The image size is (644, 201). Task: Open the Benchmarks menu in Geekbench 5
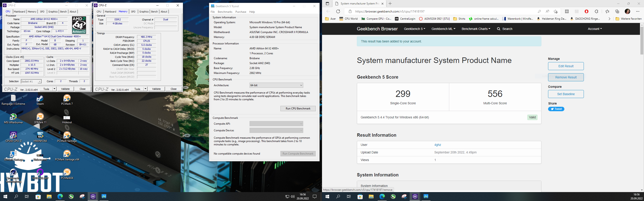225,12
